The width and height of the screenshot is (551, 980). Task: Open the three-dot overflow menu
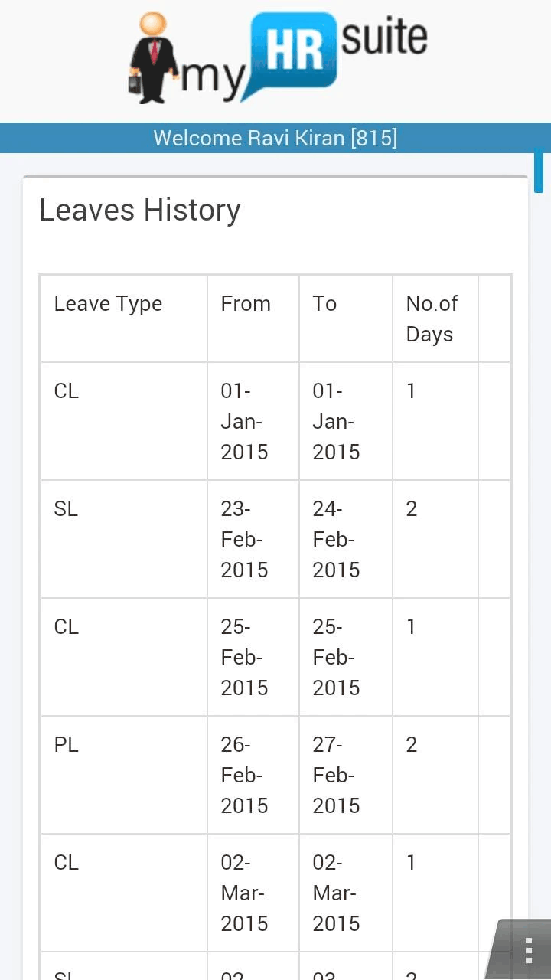click(528, 950)
